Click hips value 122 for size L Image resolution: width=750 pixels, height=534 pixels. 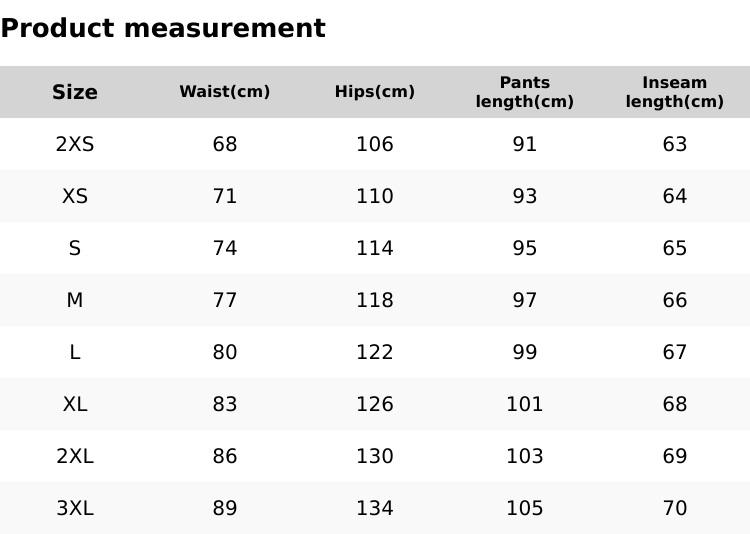click(375, 352)
